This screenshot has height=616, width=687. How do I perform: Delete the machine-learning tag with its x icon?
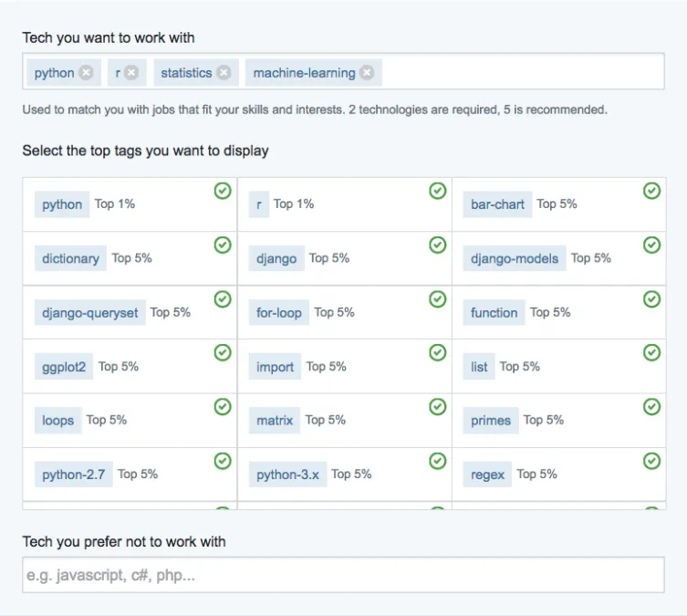pyautogui.click(x=367, y=73)
